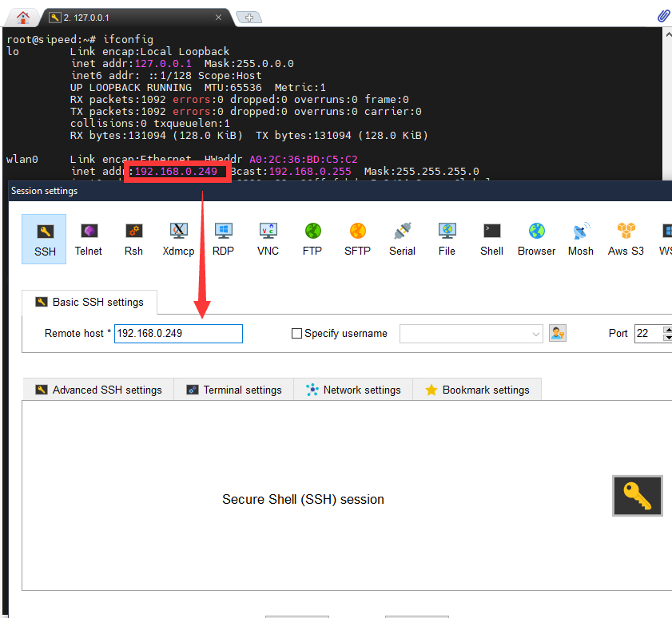Open the credentials manager user icon
672x618 pixels.
click(558, 333)
